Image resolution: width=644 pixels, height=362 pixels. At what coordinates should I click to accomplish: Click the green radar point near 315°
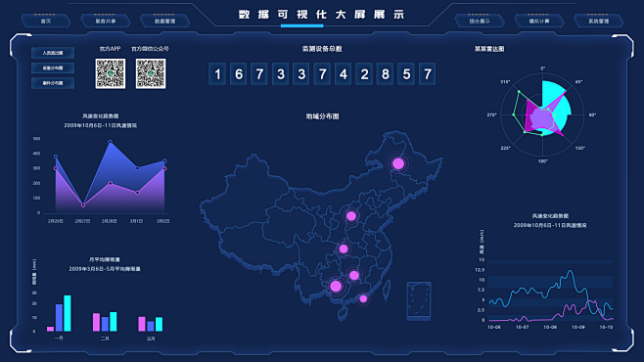519,92
